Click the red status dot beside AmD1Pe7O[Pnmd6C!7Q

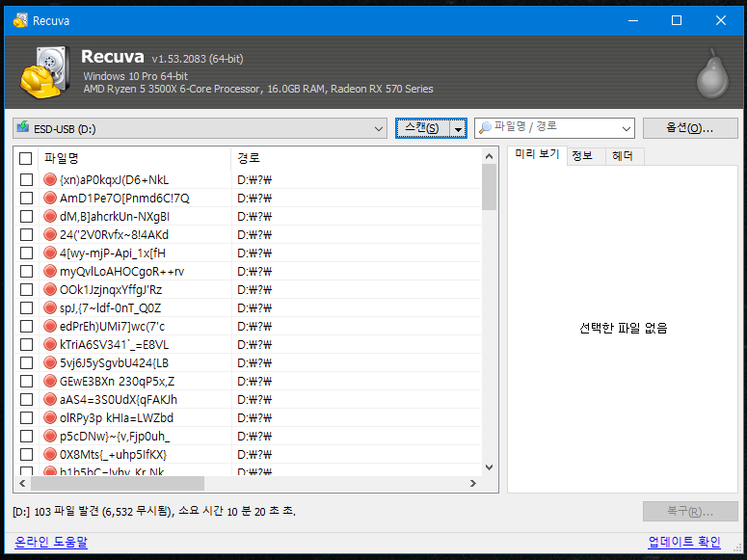pos(50,198)
